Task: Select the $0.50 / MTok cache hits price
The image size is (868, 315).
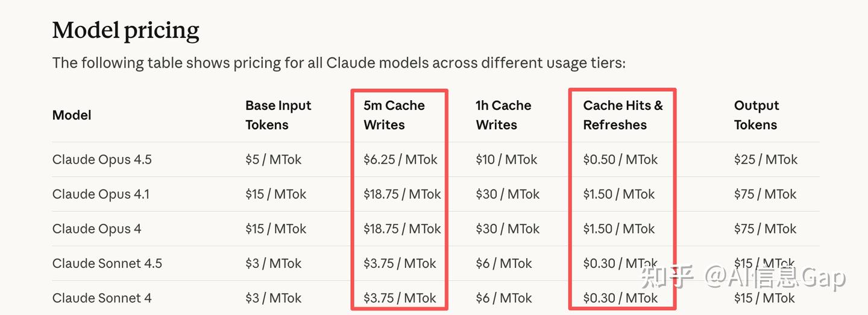Action: coord(620,160)
